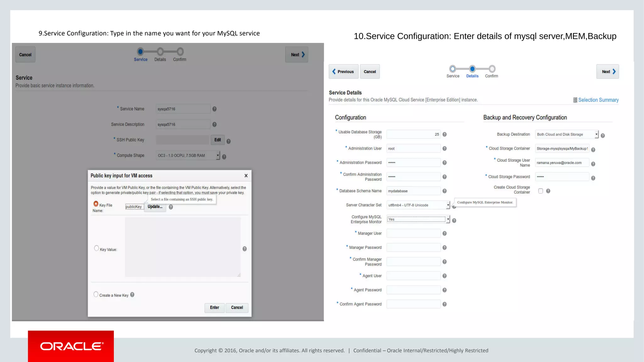Open help icon beside Key Value text area
This screenshot has height=362, width=644.
click(x=245, y=249)
